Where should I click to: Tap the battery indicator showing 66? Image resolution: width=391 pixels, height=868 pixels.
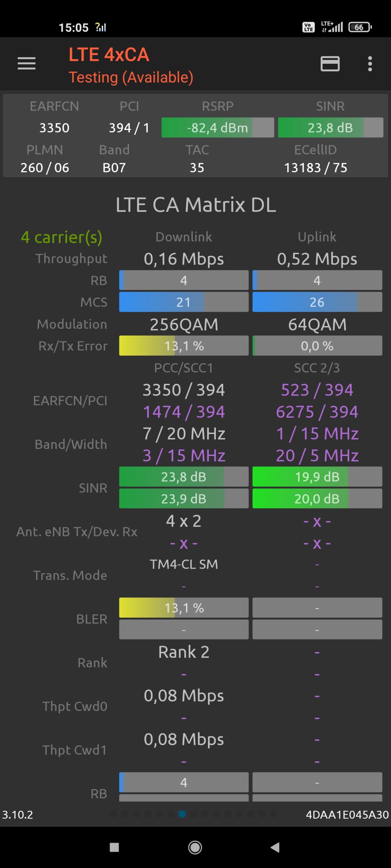coord(360,27)
